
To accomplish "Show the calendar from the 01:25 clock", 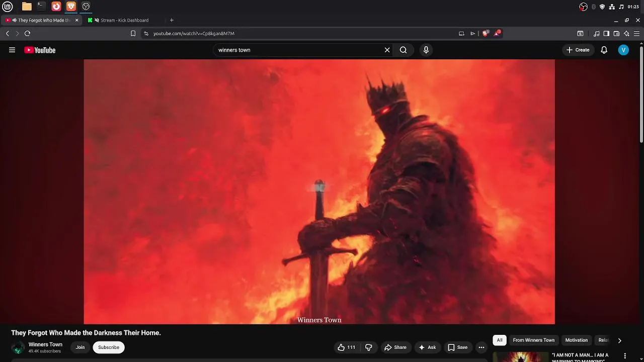I will [633, 7].
